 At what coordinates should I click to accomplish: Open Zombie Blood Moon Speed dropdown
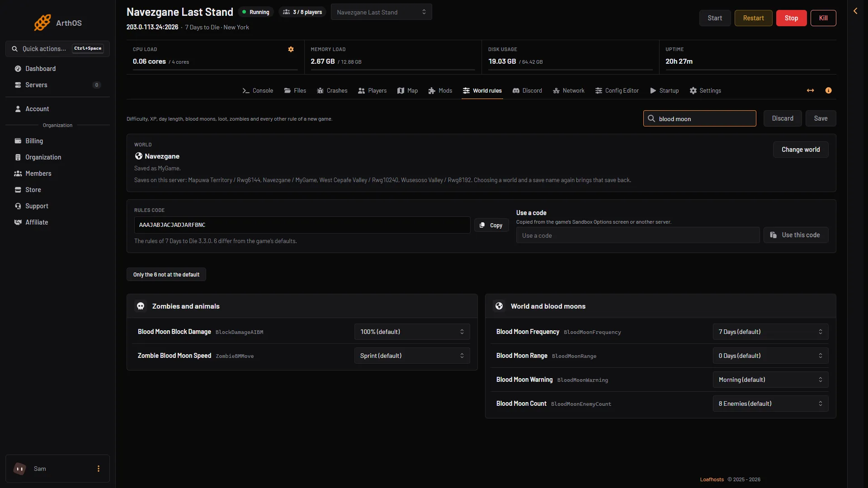pos(412,356)
